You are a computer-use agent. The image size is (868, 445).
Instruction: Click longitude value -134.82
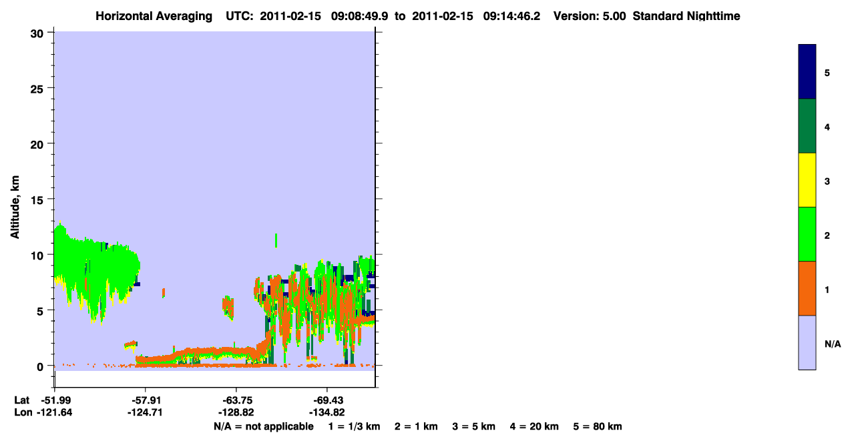tap(327, 412)
